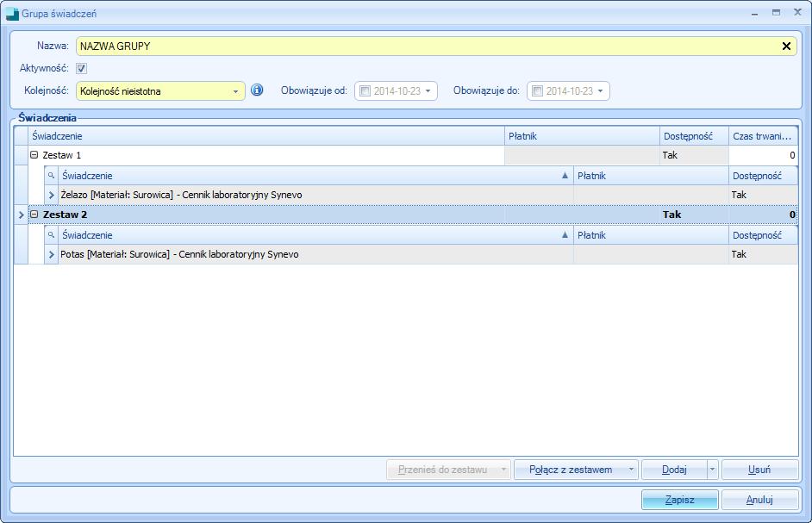This screenshot has width=812, height=523.
Task: Click Tak cell in the Potas row
Action: 764,254
